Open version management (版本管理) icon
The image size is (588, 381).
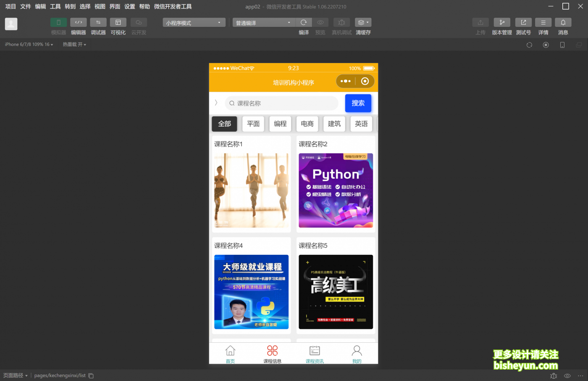502,22
